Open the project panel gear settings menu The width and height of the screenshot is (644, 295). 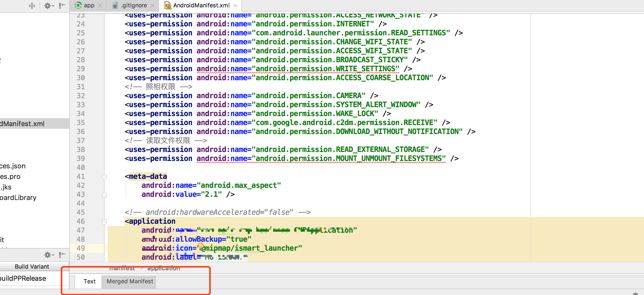coord(48,6)
